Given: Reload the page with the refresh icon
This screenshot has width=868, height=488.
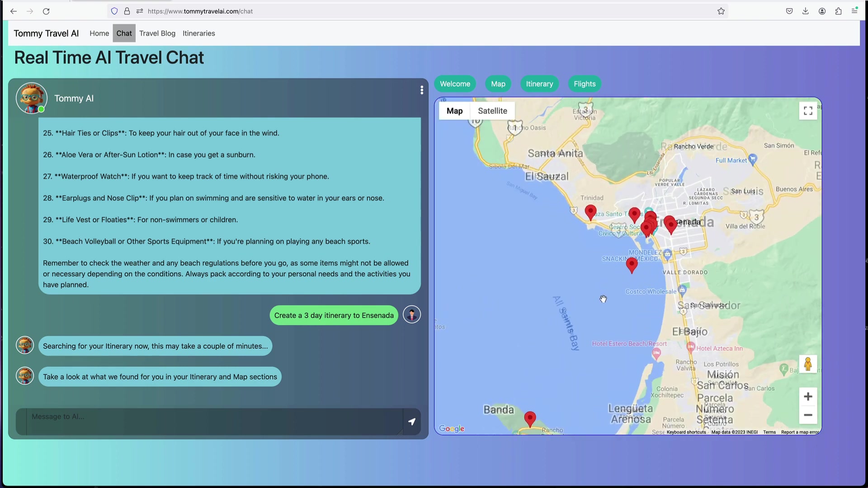Looking at the screenshot, I should coord(46,11).
